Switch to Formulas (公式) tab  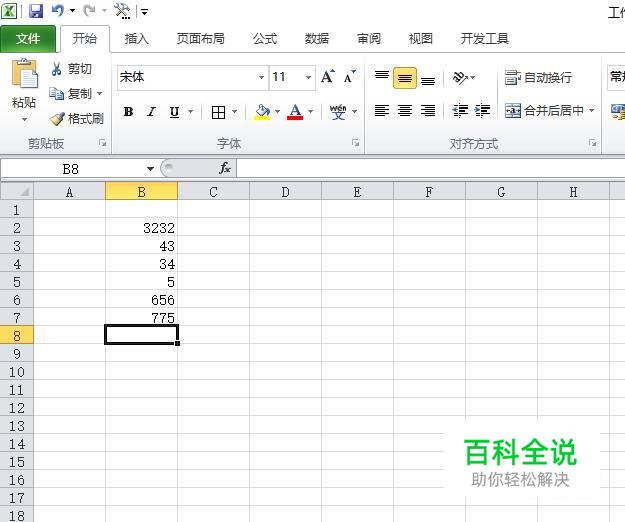(265, 39)
